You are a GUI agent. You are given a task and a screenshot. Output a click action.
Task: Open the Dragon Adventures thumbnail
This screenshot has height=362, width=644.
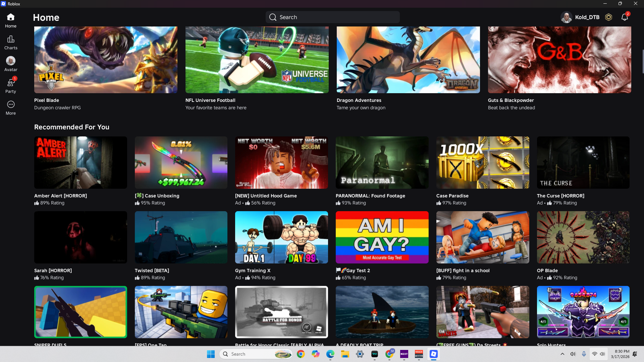coord(408,60)
